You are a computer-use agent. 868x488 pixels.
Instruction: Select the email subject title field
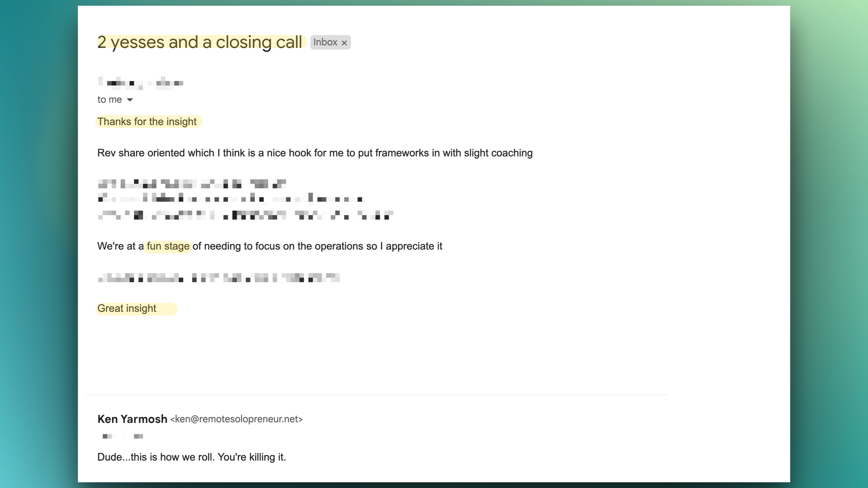(200, 41)
